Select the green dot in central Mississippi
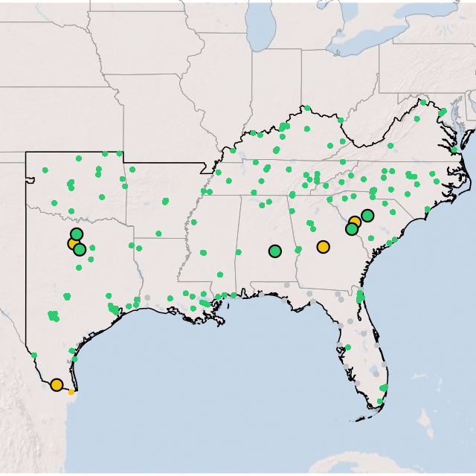 [x=203, y=253]
